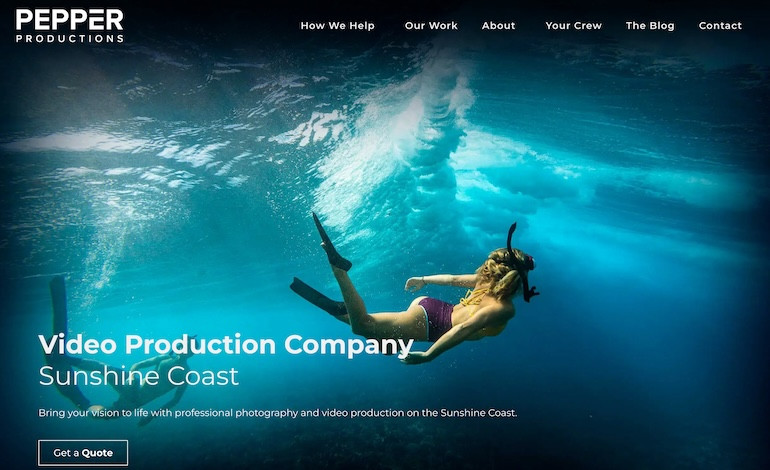Image resolution: width=770 pixels, height=470 pixels.
Task: Open the How We Help menu item
Action: [337, 26]
